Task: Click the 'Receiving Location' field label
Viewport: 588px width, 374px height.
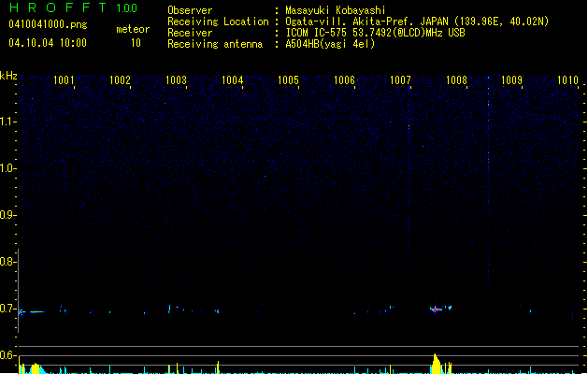Action: point(218,22)
